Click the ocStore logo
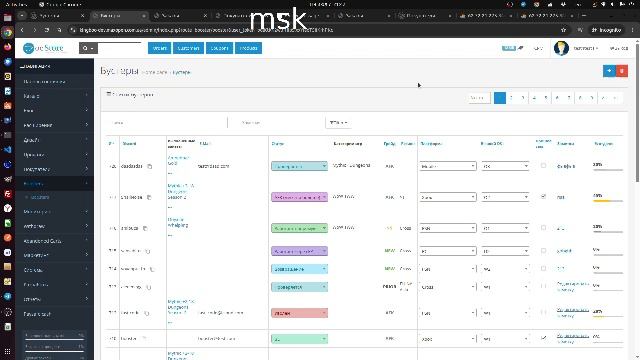This screenshot has height=360, width=640. (x=43, y=48)
